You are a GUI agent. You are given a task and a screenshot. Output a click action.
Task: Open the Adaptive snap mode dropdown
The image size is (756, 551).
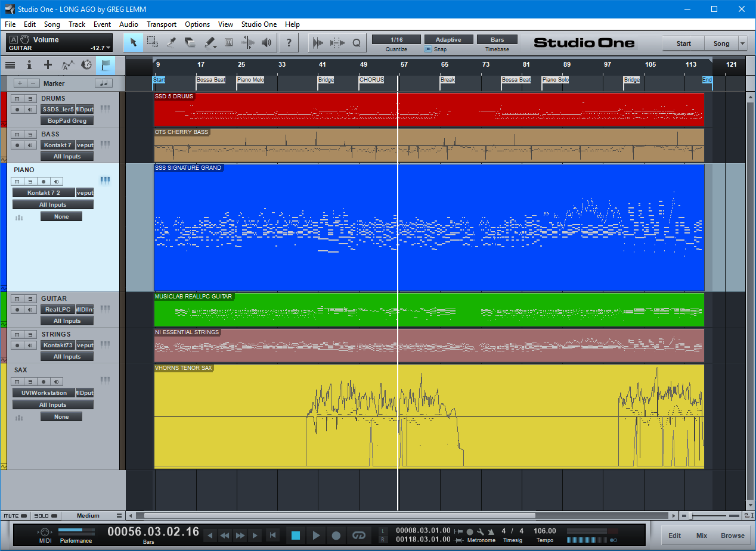448,39
